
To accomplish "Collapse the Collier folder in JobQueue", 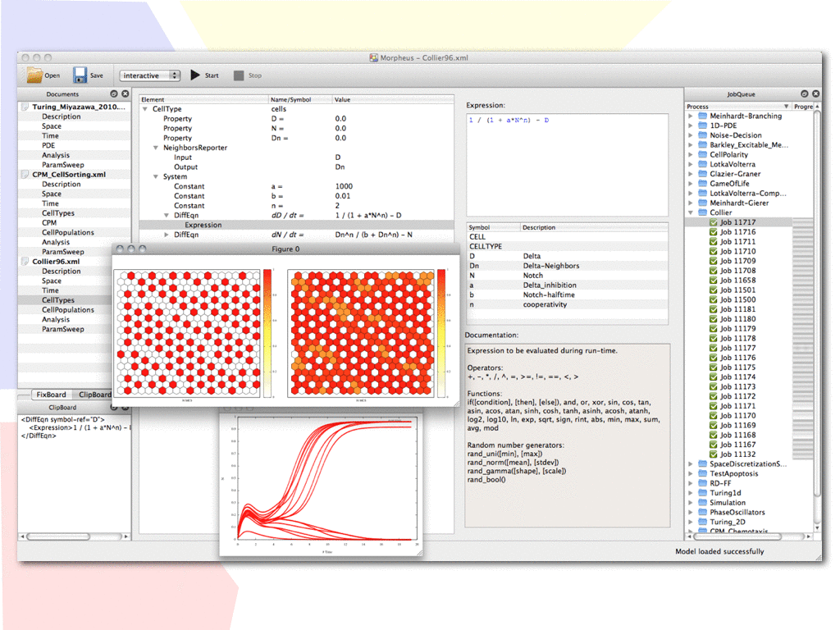I will [x=691, y=212].
